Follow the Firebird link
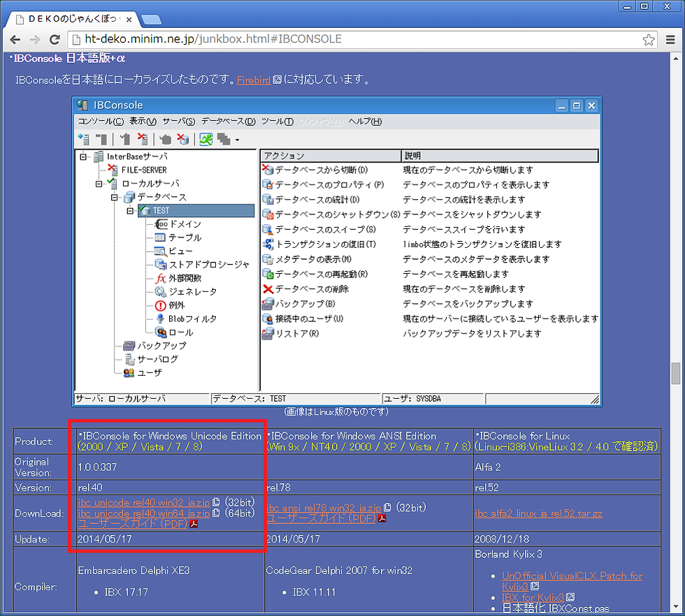The height and width of the screenshot is (616, 685). point(253,80)
